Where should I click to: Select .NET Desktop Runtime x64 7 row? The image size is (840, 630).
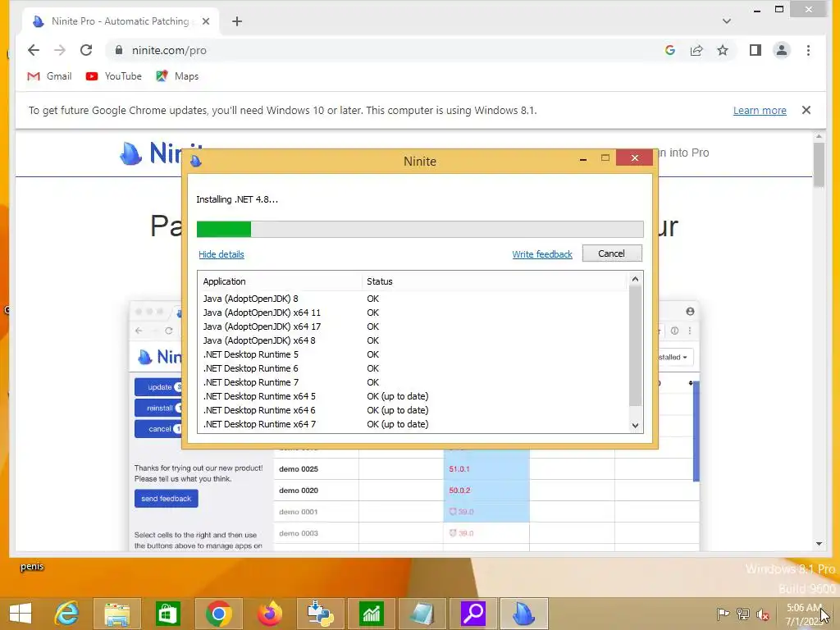[x=413, y=424]
